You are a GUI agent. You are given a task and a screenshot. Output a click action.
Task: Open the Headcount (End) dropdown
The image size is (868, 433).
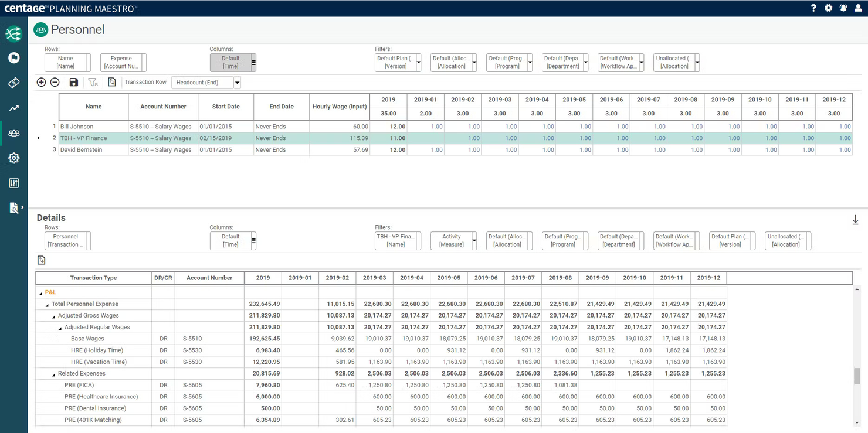(236, 82)
